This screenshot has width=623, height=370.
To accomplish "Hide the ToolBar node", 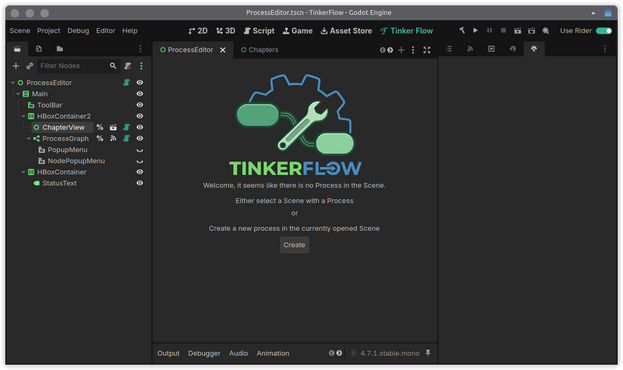I will point(140,105).
